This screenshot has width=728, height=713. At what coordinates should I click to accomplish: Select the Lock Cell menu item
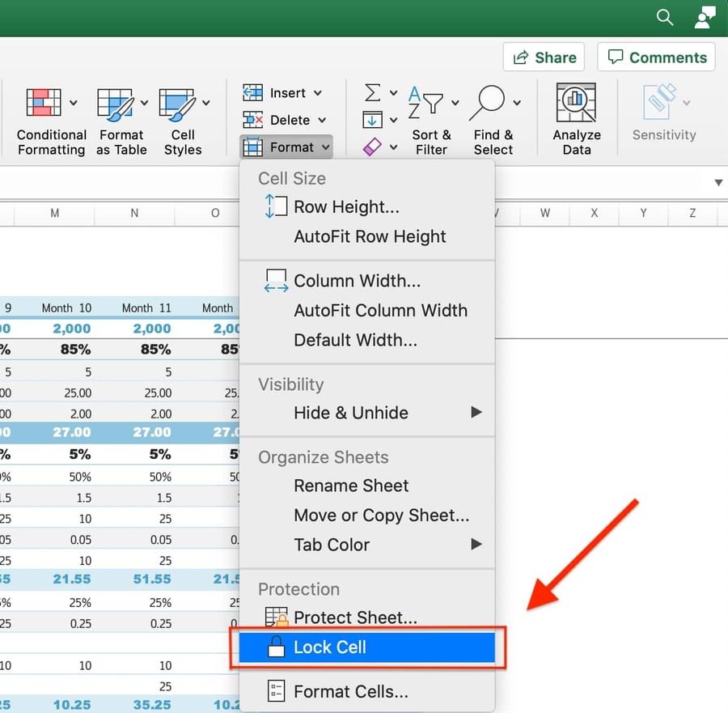pyautogui.click(x=366, y=647)
